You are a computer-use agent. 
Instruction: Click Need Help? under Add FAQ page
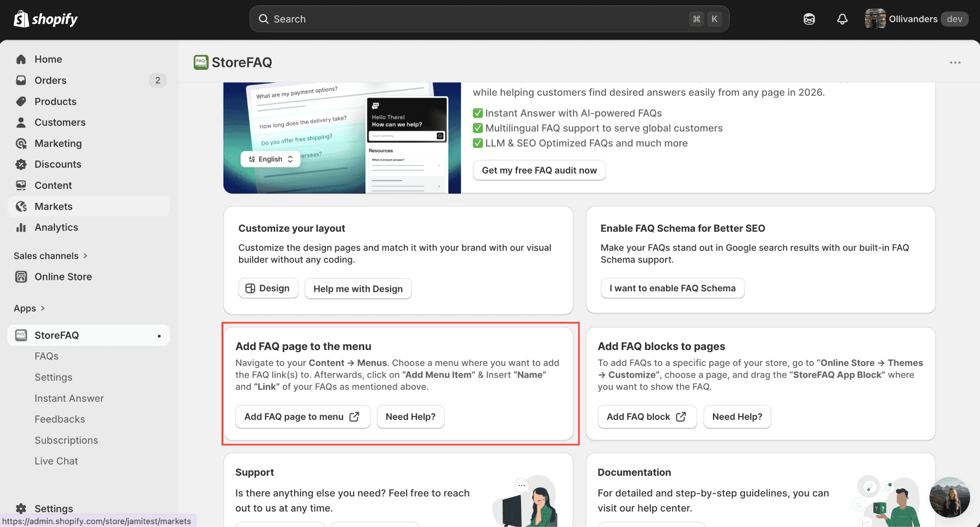(411, 417)
